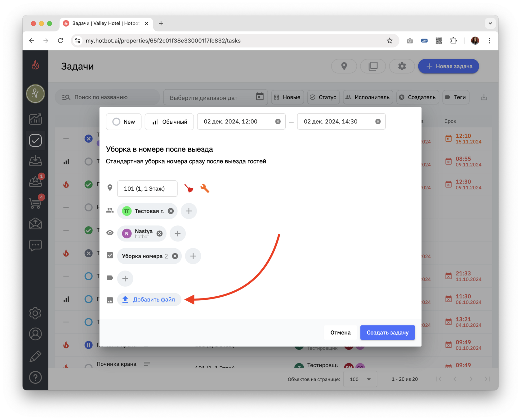The height and width of the screenshot is (420, 521).
Task: Click the Выберите диапазон дат field
Action: (216, 97)
